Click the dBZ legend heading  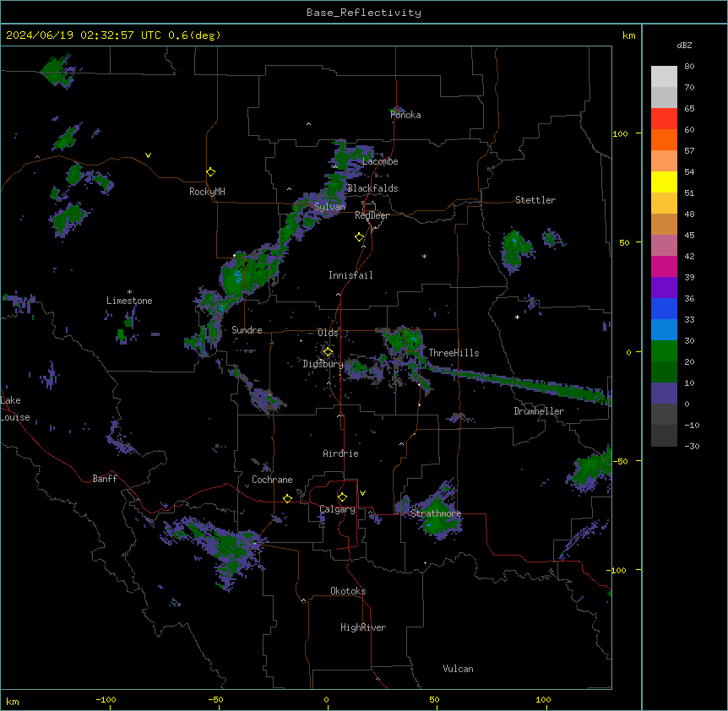coord(684,45)
